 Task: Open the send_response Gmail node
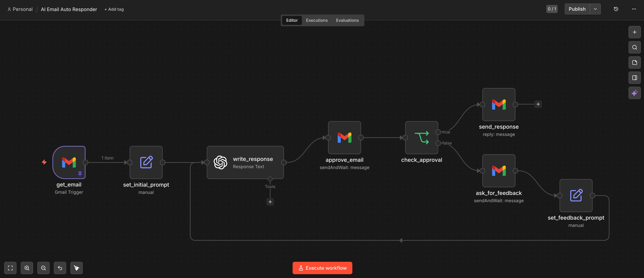click(499, 104)
